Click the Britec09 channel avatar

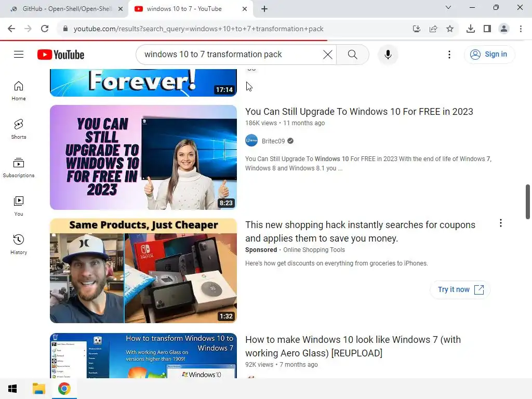251,140
